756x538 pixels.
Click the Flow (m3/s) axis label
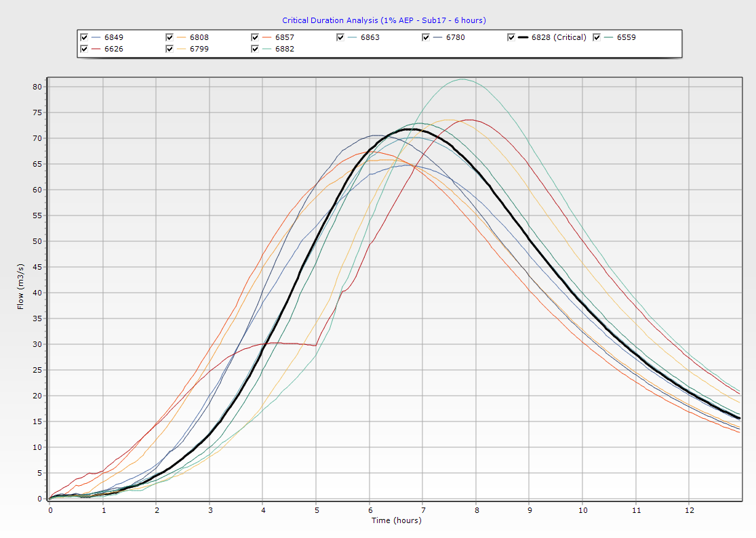[x=20, y=287]
